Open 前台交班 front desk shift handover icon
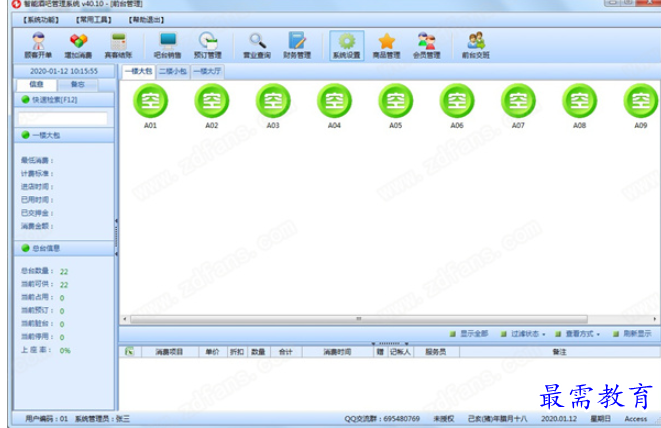Image resolution: width=661 pixels, height=428 pixels. coord(476,46)
